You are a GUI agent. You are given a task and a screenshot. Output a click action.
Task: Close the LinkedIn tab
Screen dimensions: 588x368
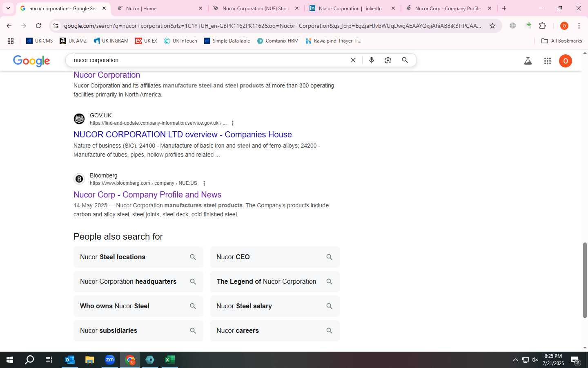pos(393,8)
